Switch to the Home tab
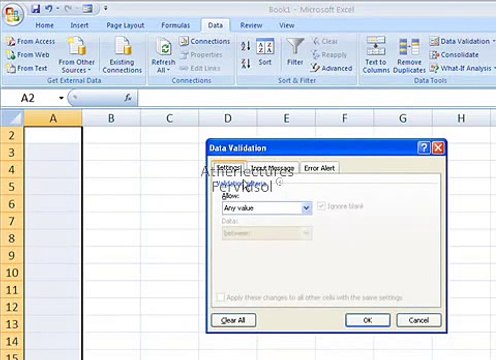 coord(44,25)
